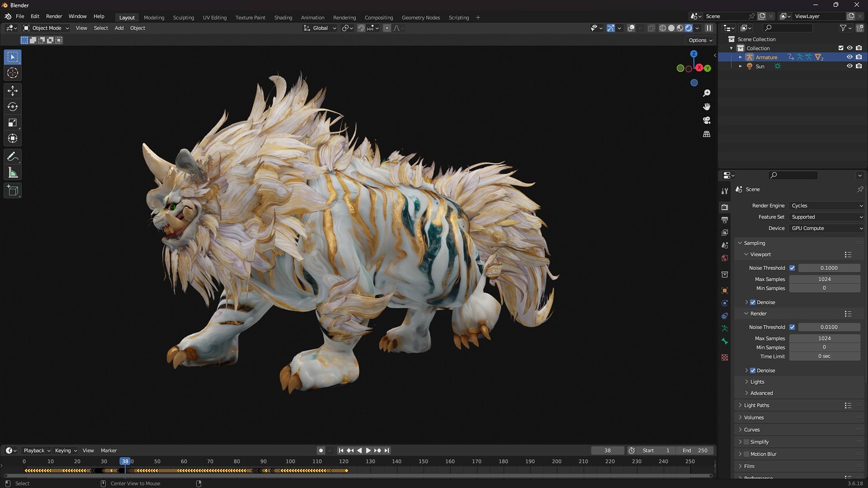The image size is (868, 488).
Task: Activate the Transform tool
Action: 13,139
